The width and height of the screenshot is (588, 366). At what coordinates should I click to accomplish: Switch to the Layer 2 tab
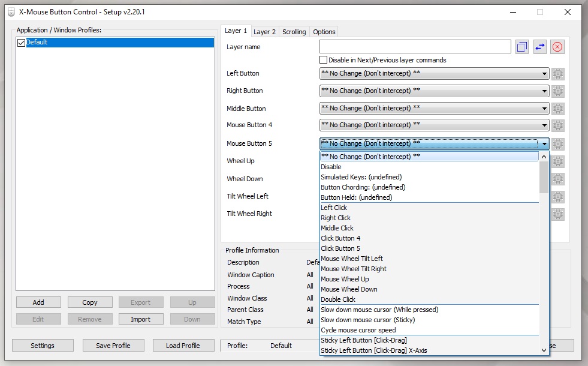[264, 32]
